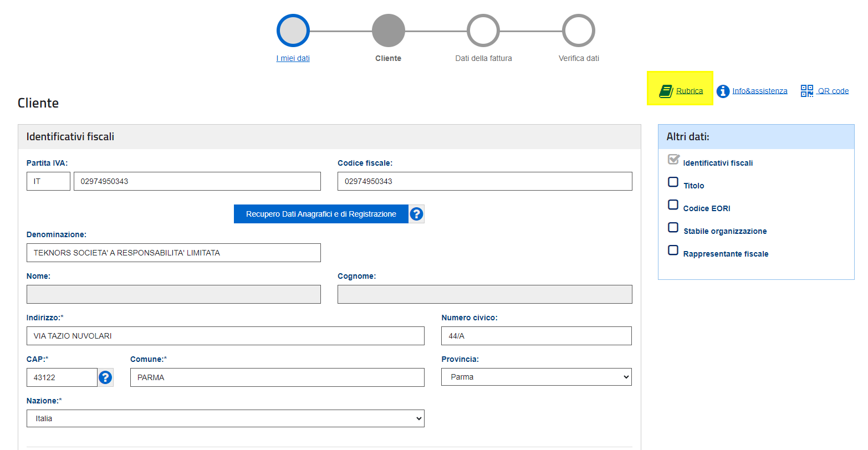
Task: Select the Cliente step circle
Action: 388,30
